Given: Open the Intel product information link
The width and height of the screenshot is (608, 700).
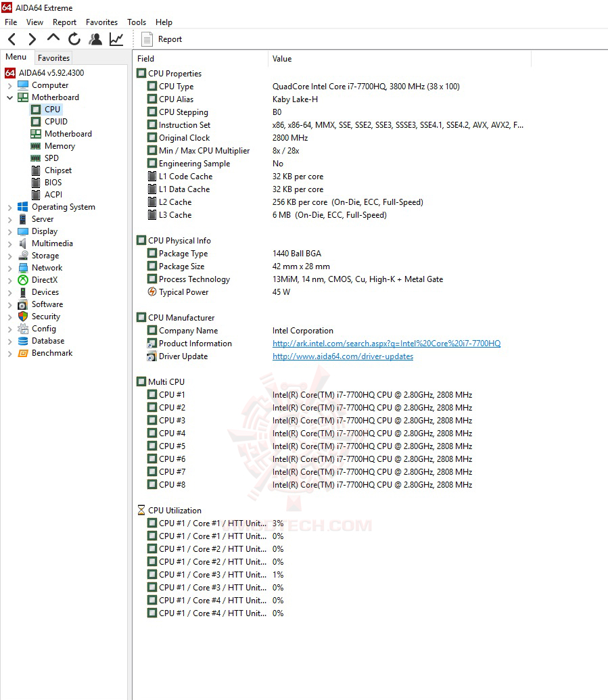Looking at the screenshot, I should (x=387, y=344).
